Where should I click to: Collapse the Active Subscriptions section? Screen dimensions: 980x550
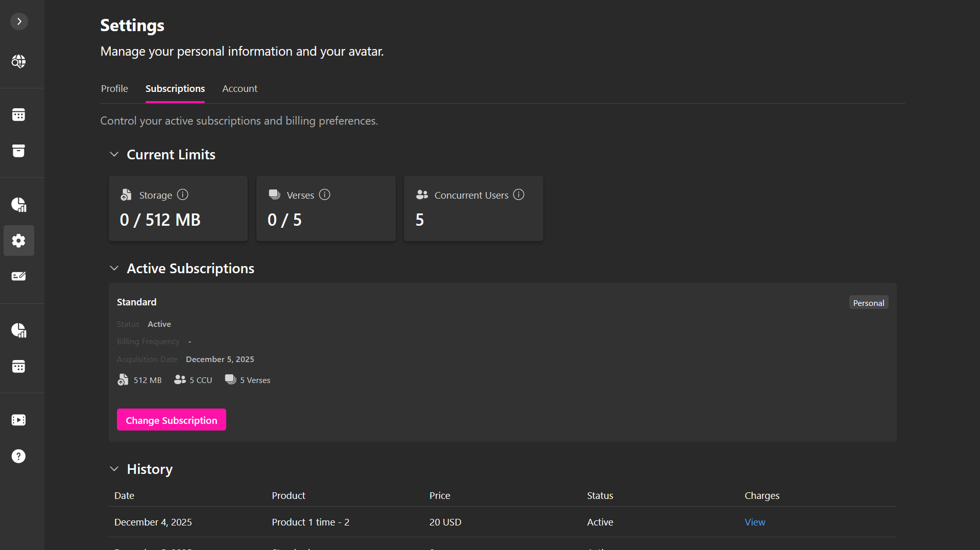(x=114, y=268)
